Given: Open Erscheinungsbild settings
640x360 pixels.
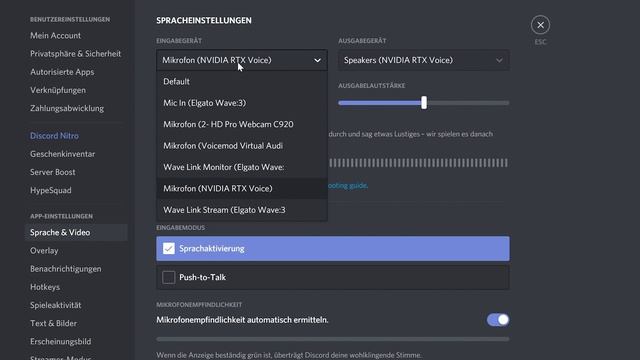Looking at the screenshot, I should (60, 342).
